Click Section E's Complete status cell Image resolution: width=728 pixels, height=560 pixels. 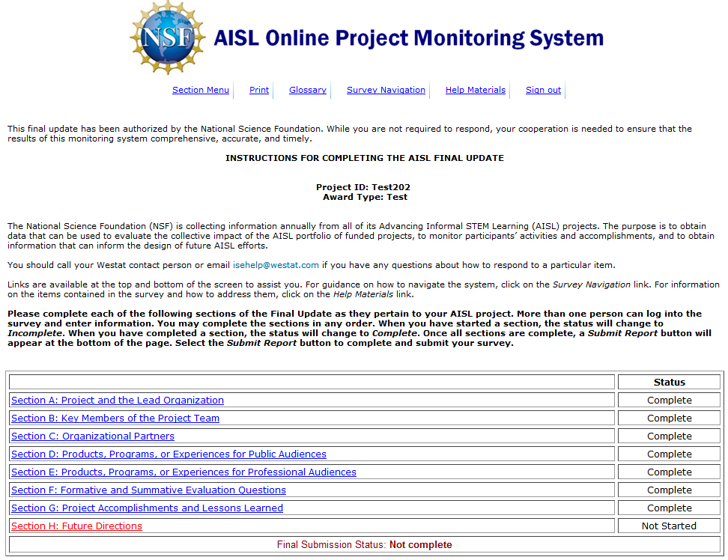(x=669, y=472)
